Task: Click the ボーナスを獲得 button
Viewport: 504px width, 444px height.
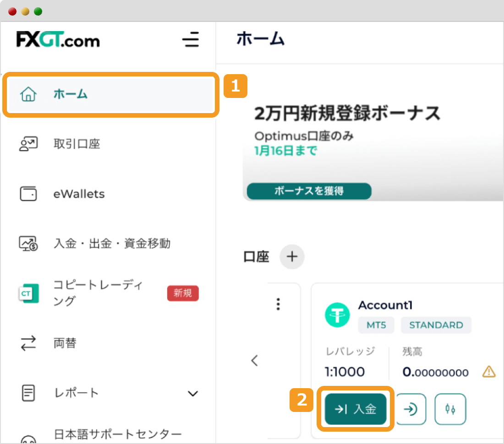Action: point(308,191)
